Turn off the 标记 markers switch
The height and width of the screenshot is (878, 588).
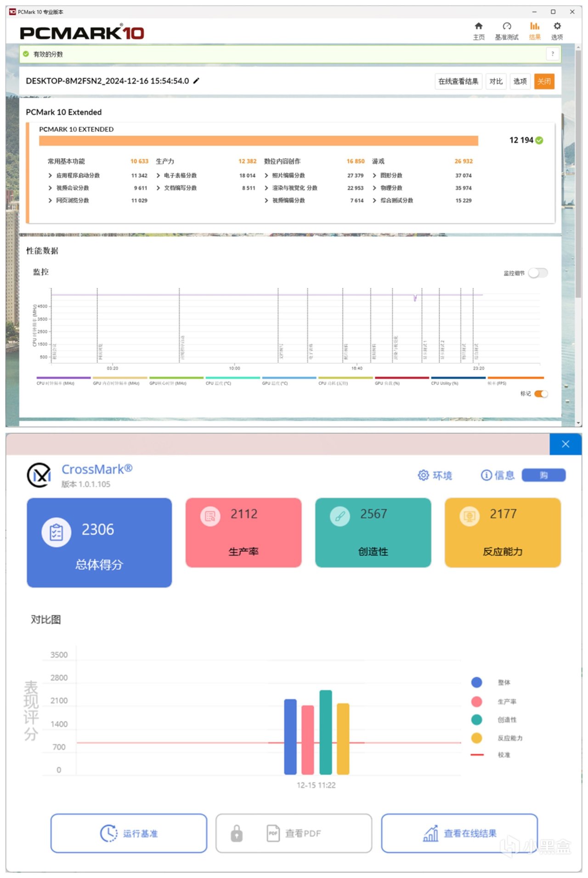541,394
